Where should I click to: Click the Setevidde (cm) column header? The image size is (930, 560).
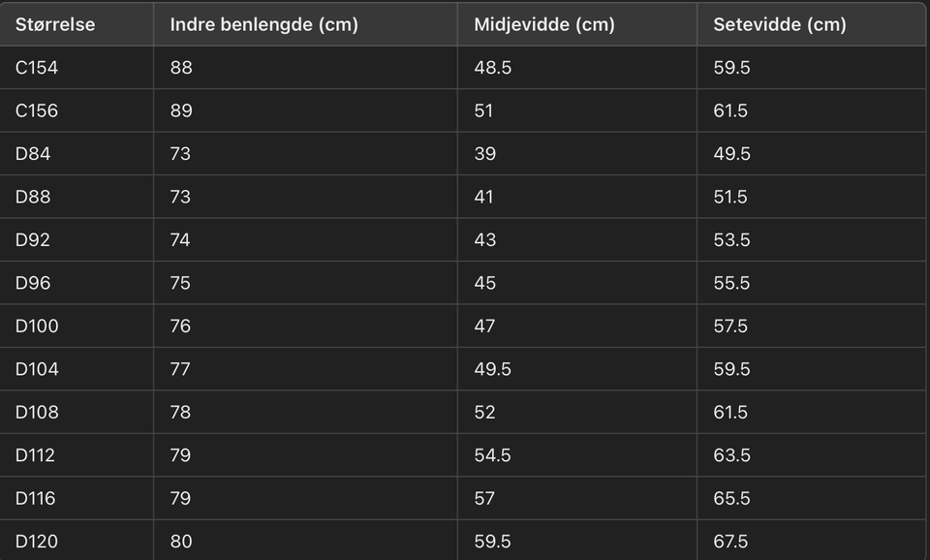pyautogui.click(x=779, y=24)
